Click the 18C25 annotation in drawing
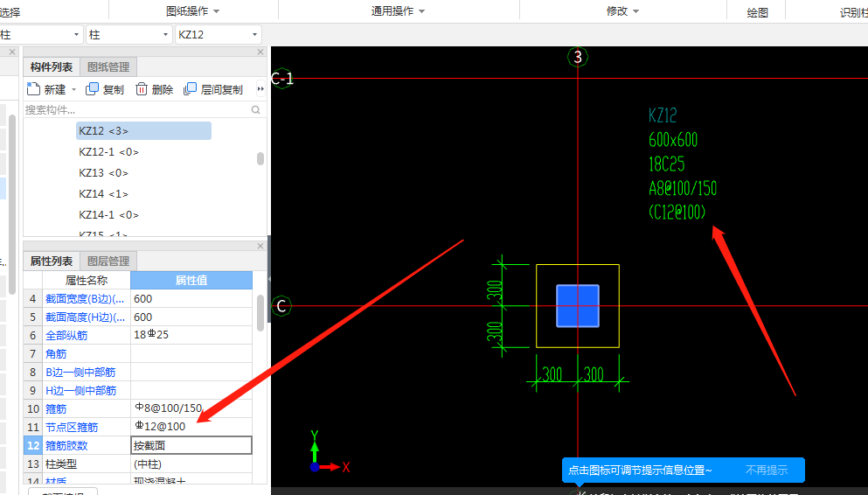The width and height of the screenshot is (868, 495). click(x=666, y=164)
